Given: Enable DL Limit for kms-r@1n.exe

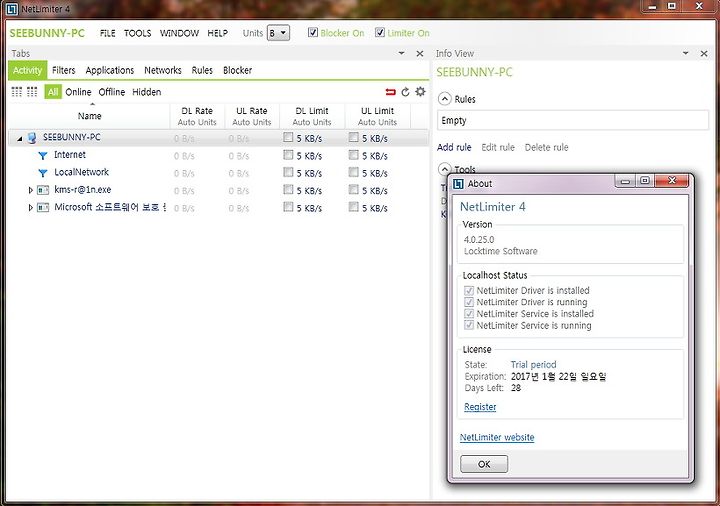Looking at the screenshot, I should click(x=288, y=189).
